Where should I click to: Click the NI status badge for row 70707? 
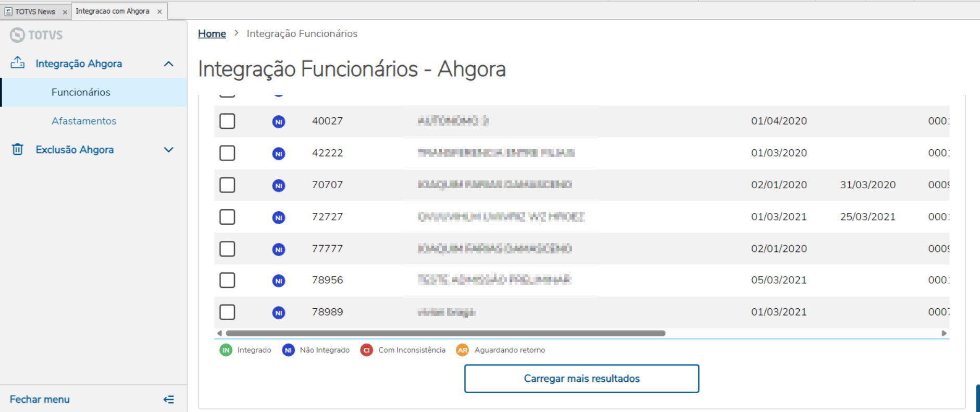click(x=279, y=186)
